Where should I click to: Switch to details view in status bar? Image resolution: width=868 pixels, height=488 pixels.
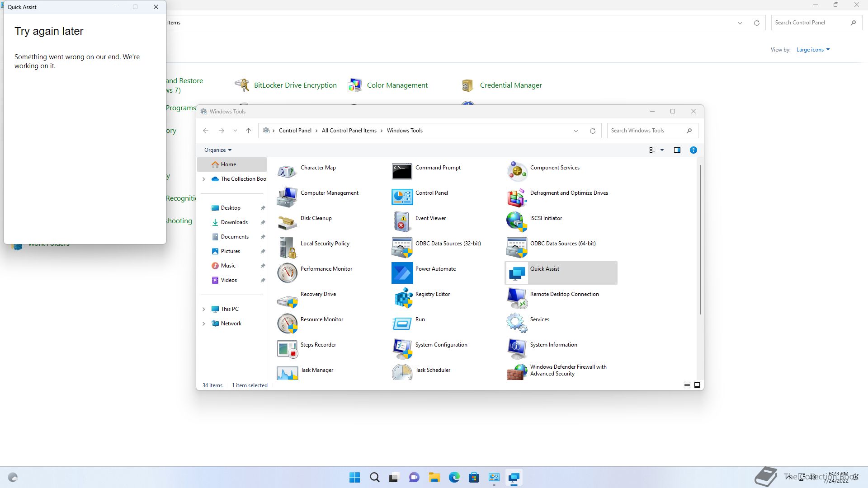[x=687, y=385]
